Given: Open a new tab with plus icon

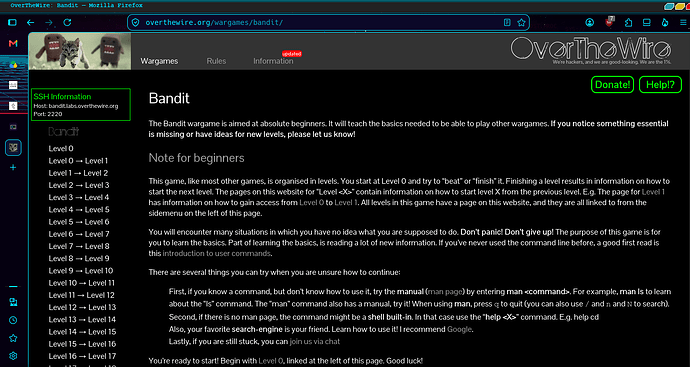Looking at the screenshot, I should 13,167.
